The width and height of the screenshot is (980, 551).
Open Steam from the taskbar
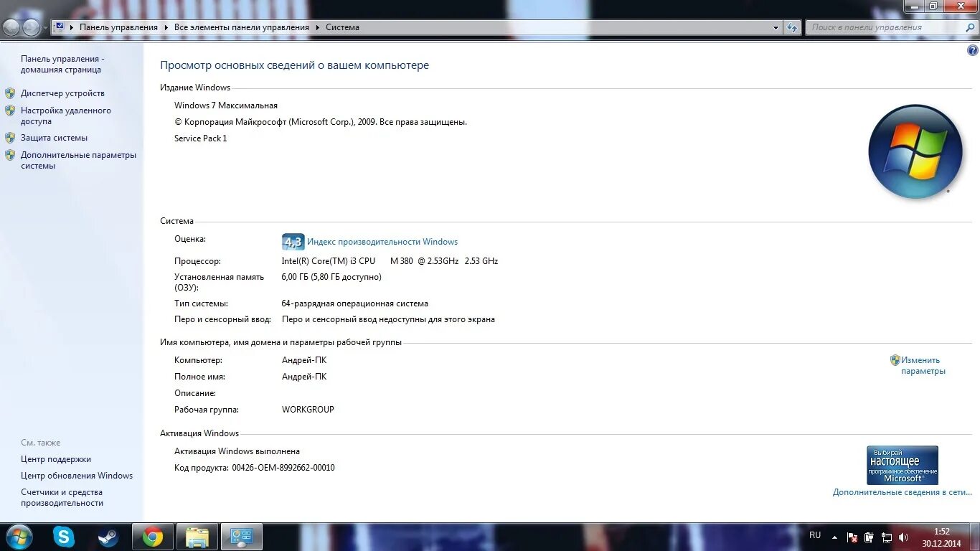[x=108, y=537]
